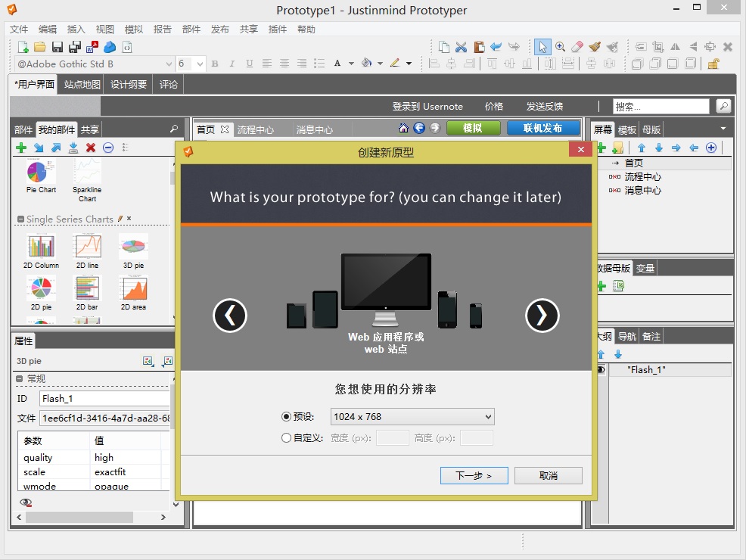Click the 下一步 > button
The height and width of the screenshot is (560, 746).
click(474, 476)
